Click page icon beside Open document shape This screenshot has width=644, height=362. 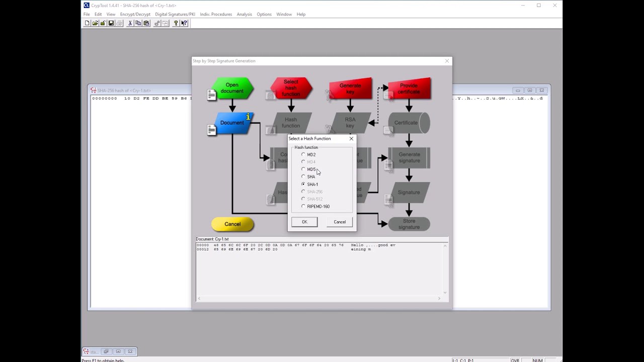pos(212,95)
